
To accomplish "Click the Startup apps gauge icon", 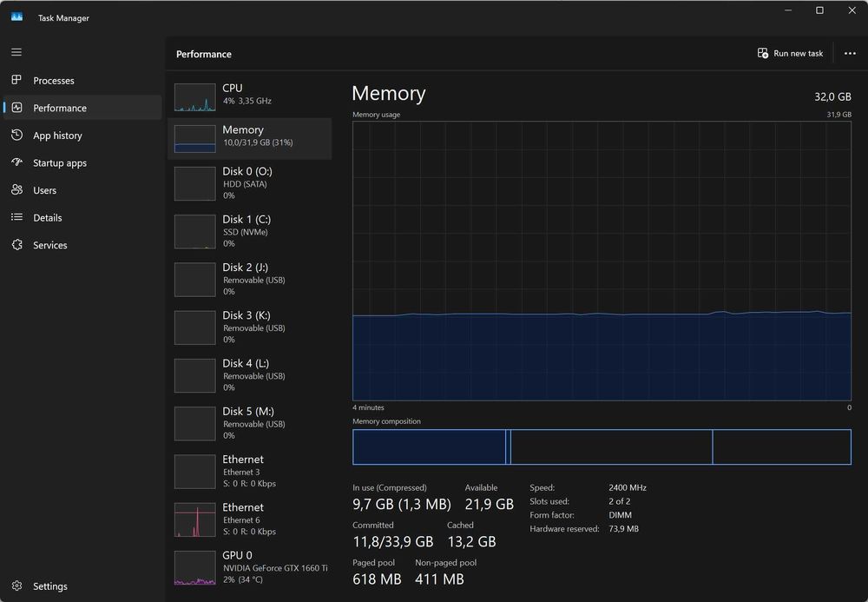I will click(x=16, y=162).
